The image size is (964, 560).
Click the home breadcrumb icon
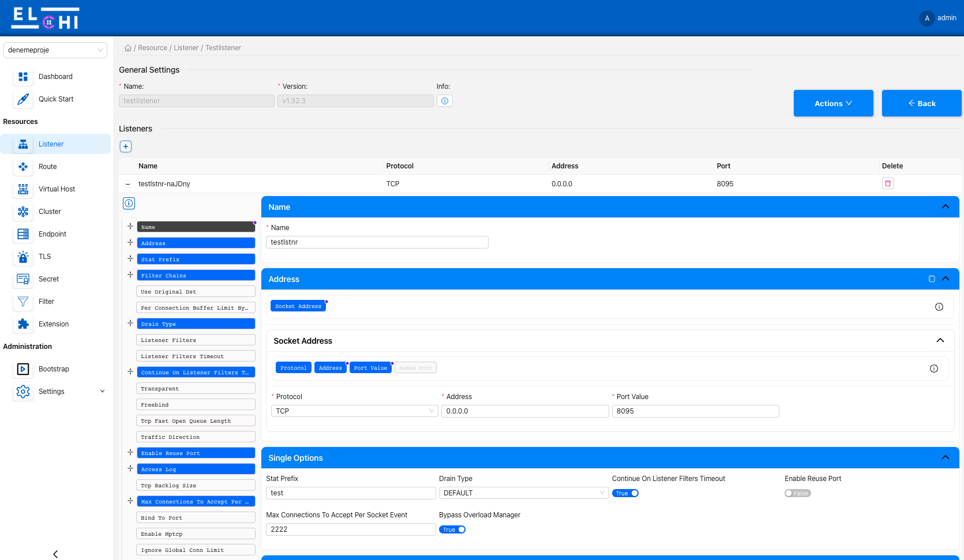pos(128,48)
